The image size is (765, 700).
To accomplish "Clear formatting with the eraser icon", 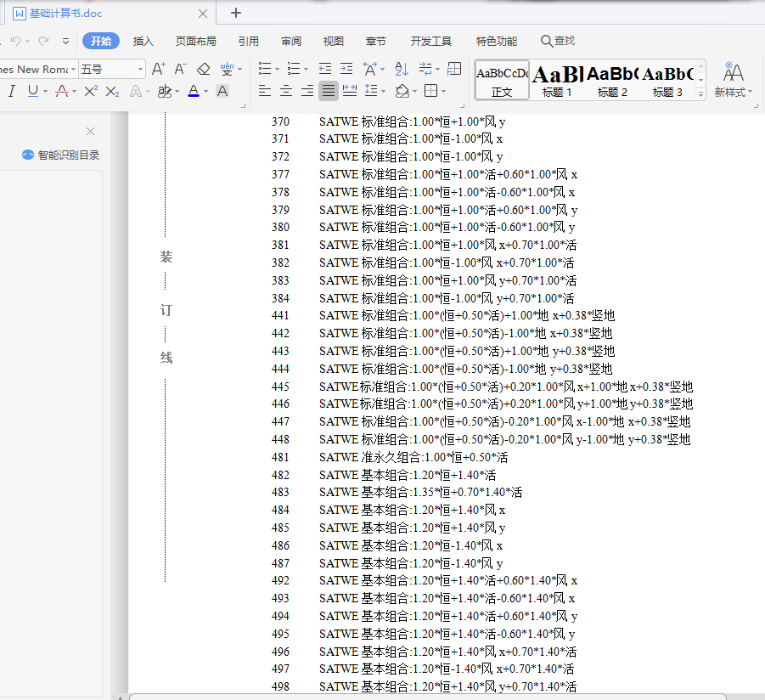I will (x=203, y=69).
